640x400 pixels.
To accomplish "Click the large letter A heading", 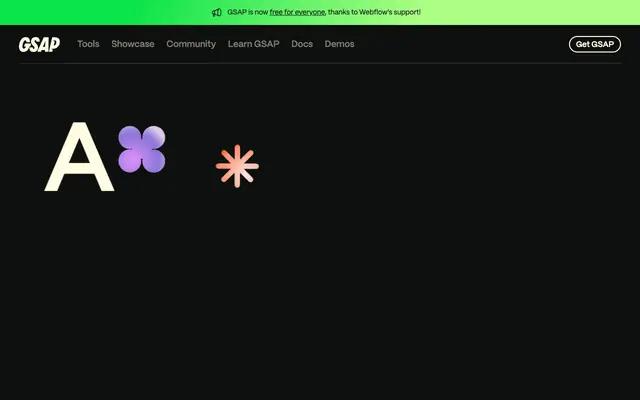I will (x=79, y=156).
